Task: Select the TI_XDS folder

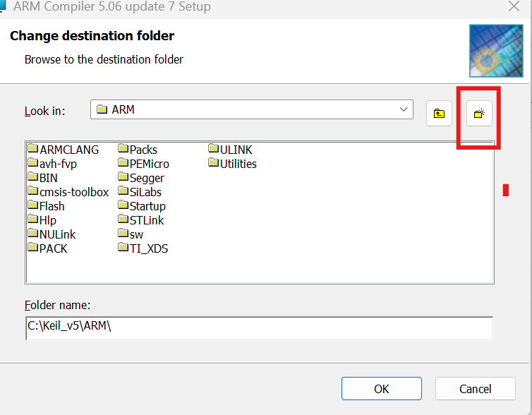Action: (x=143, y=248)
